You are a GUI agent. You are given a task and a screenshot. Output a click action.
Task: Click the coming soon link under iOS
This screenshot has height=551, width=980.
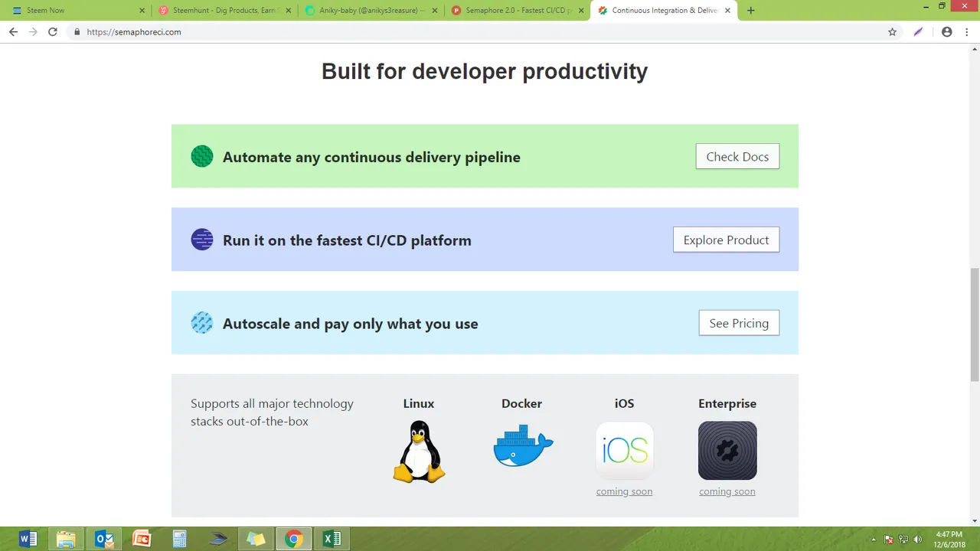(x=625, y=491)
